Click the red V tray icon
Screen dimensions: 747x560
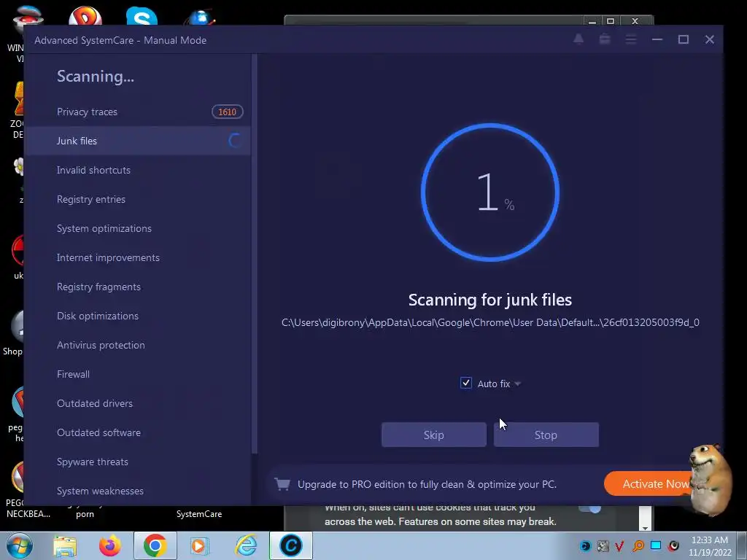point(620,545)
